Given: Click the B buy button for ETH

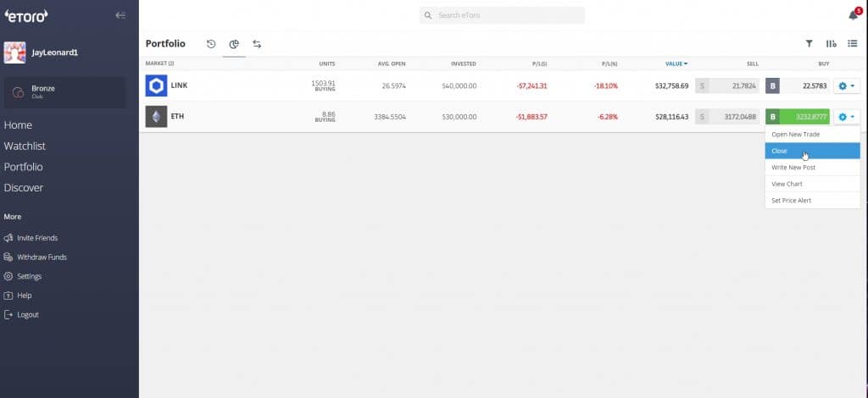Looking at the screenshot, I should click(x=773, y=117).
